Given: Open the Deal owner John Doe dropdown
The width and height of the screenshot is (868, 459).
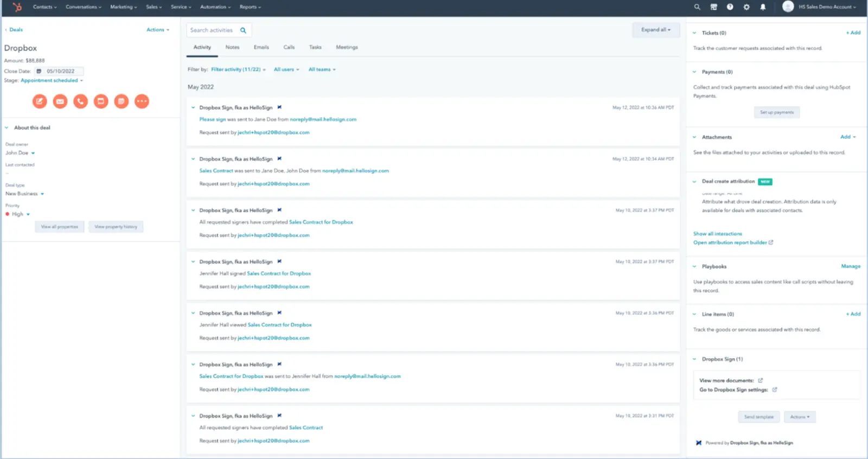Looking at the screenshot, I should [x=21, y=153].
